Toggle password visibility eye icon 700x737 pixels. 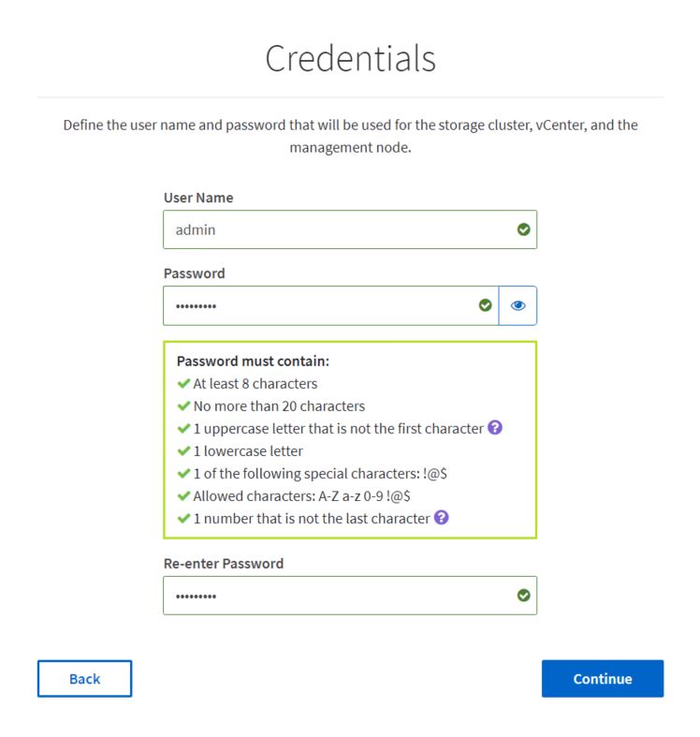518,305
